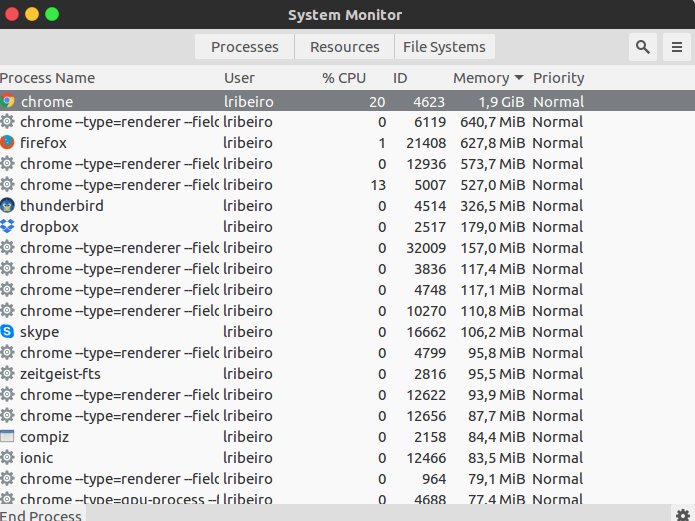The image size is (695, 521).
Task: Switch to the Processes tab
Action: coord(245,47)
